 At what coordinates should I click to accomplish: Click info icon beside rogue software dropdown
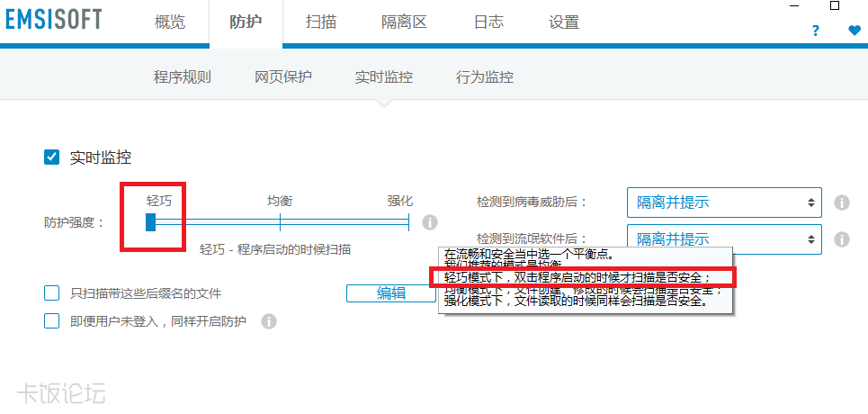pyautogui.click(x=842, y=239)
